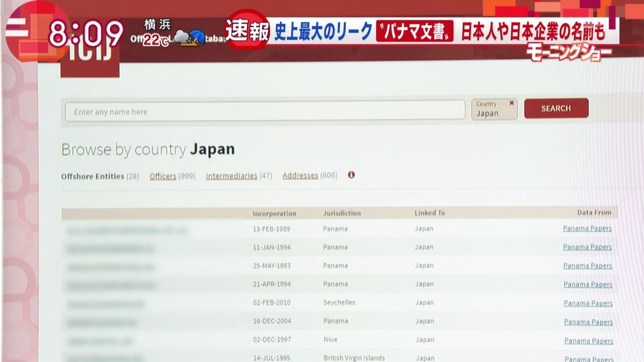The height and width of the screenshot is (362, 644).
Task: Open Panama Papers link for Seychelles row
Action: pyautogui.click(x=588, y=303)
